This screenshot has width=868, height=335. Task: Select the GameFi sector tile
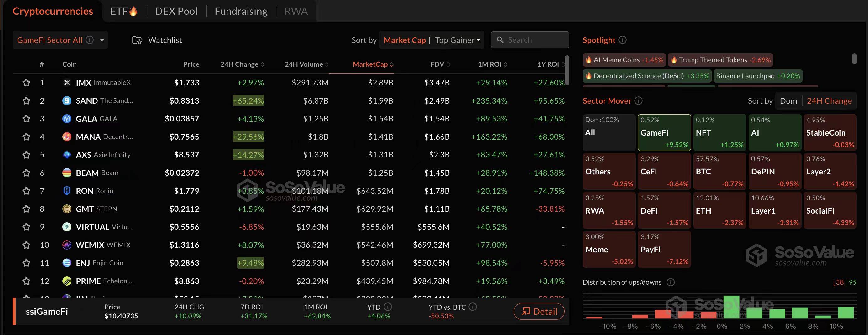coord(664,133)
